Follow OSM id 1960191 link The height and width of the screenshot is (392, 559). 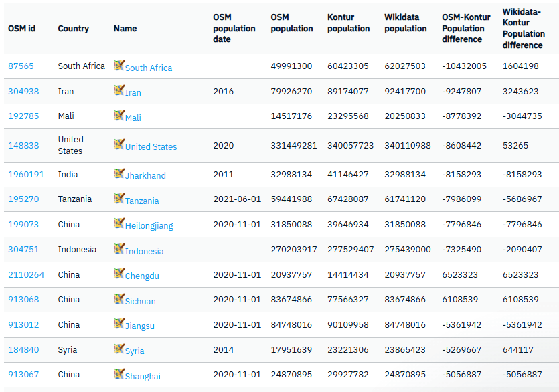click(x=26, y=175)
